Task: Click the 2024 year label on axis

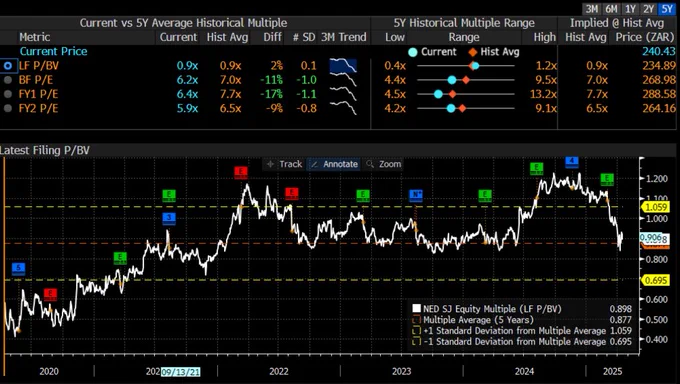Action: coord(524,372)
